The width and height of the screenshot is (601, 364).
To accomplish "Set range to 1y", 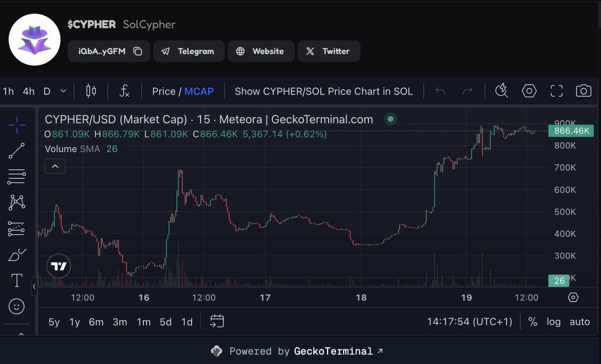I will coord(75,322).
